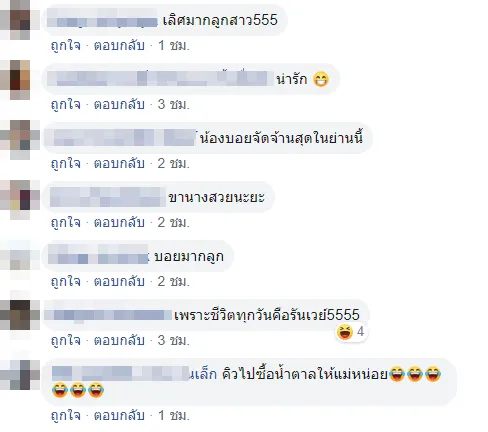The height and width of the screenshot is (432, 488).
Task: Like the น้องบอยจัดจ้านสุดในย่านนี้ comment
Action: pos(66,163)
